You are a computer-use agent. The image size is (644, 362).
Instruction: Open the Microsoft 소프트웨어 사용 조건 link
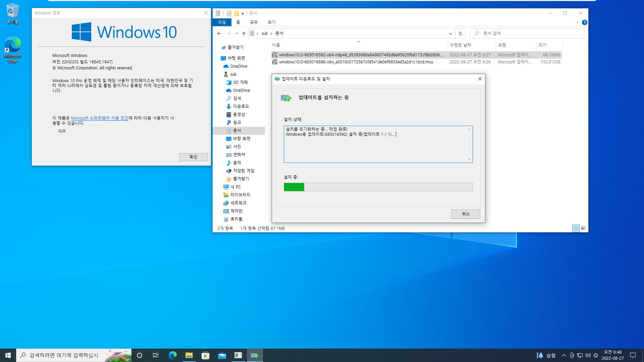(100, 118)
